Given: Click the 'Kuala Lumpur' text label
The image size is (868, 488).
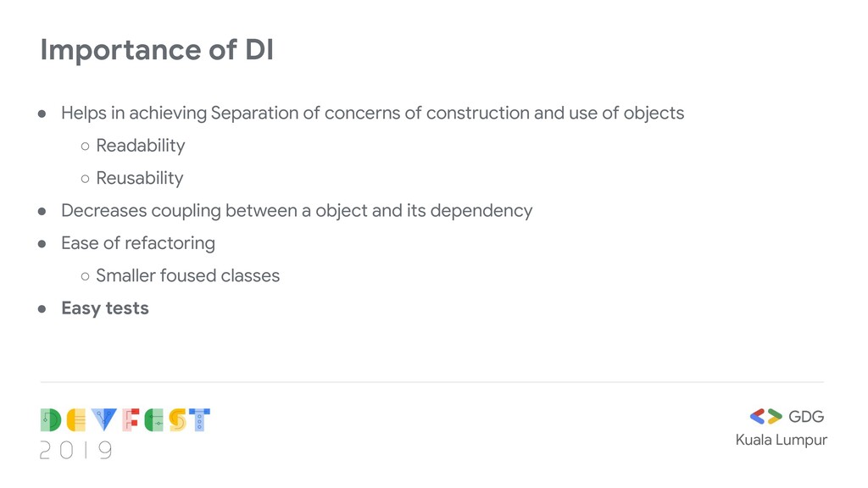Looking at the screenshot, I should pyautogui.click(x=781, y=441).
